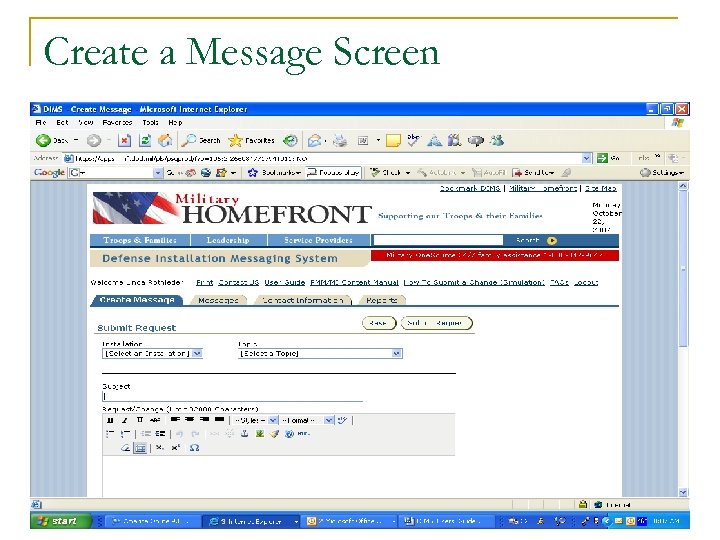The width and height of the screenshot is (720, 540).
Task: Click the Italic icon in editor toolbar
Action: [x=124, y=420]
